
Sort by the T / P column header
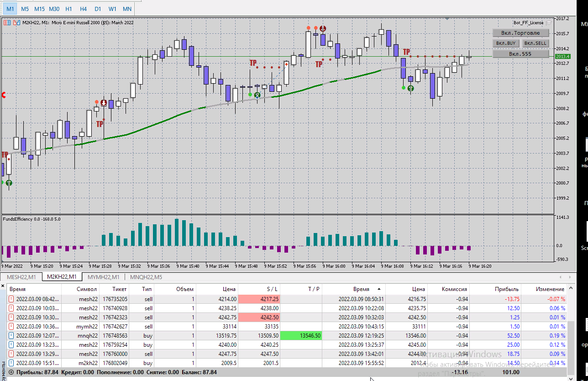coord(301,289)
